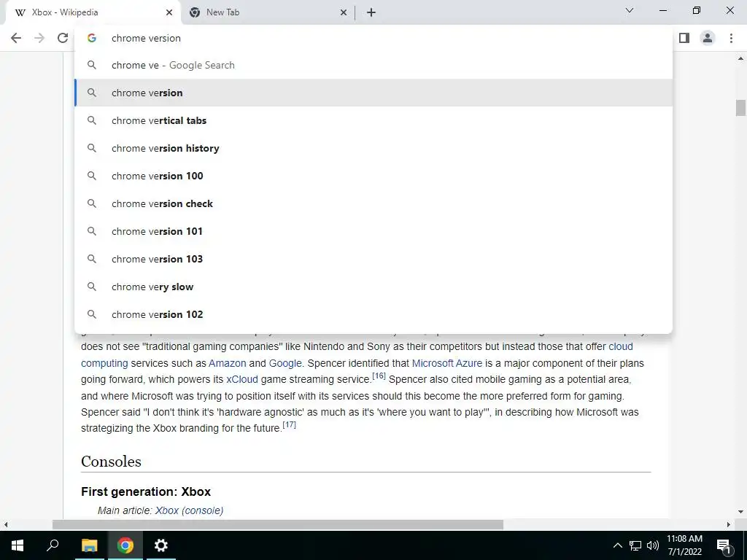Viewport: 747px width, 560px height.
Task: Open the profile avatar menu
Action: click(708, 38)
